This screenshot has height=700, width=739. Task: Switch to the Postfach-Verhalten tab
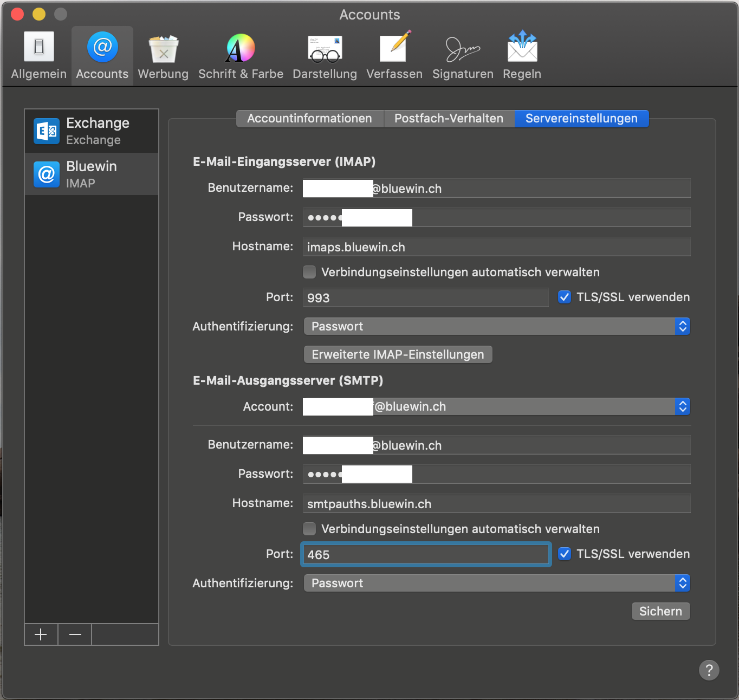pyautogui.click(x=449, y=118)
